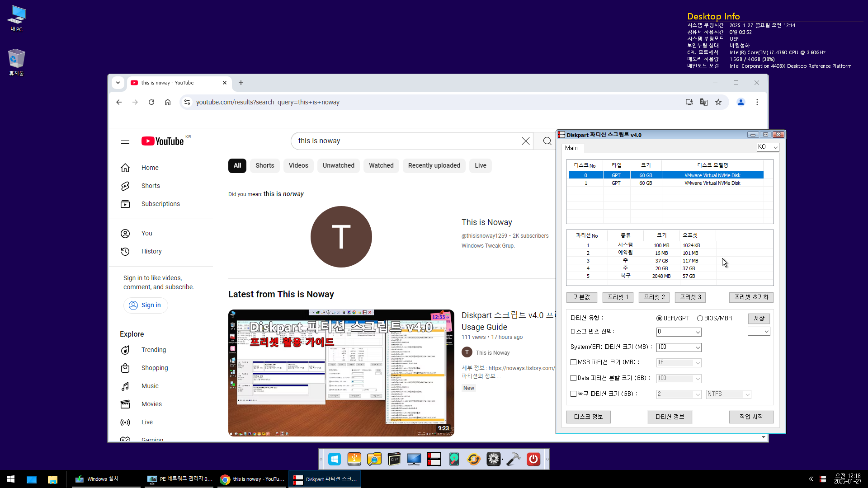Viewport: 868px width, 488px height.
Task: Bookmark this page with the star icon
Action: pyautogui.click(x=718, y=102)
